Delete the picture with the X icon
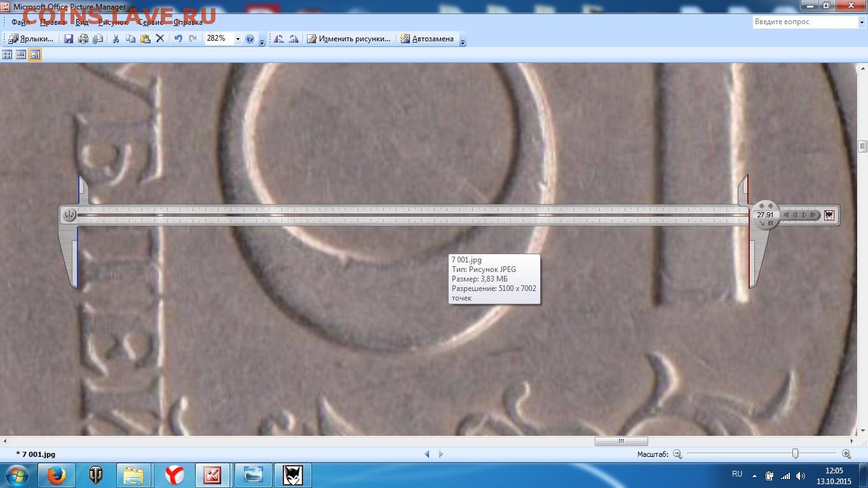 pos(160,39)
